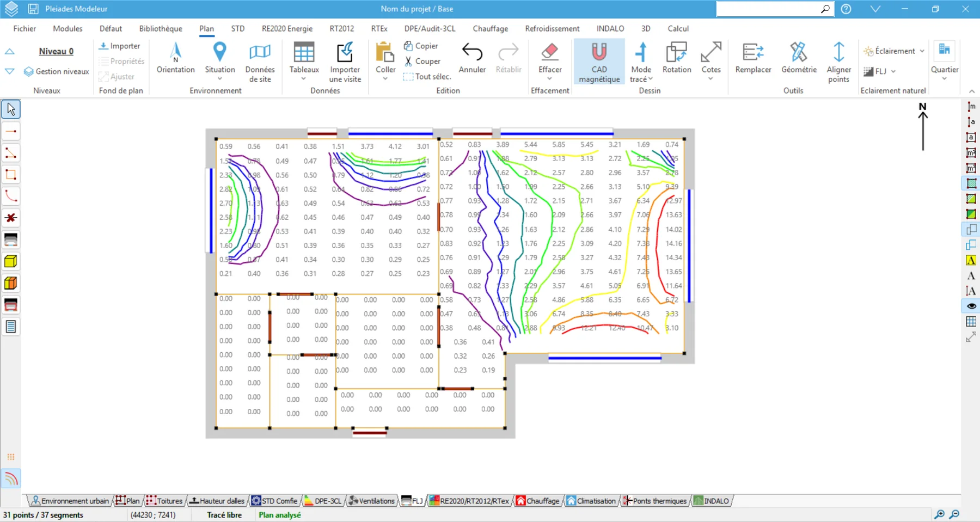Select the yellow room volume tool
Image resolution: width=980 pixels, height=522 pixels.
11,262
